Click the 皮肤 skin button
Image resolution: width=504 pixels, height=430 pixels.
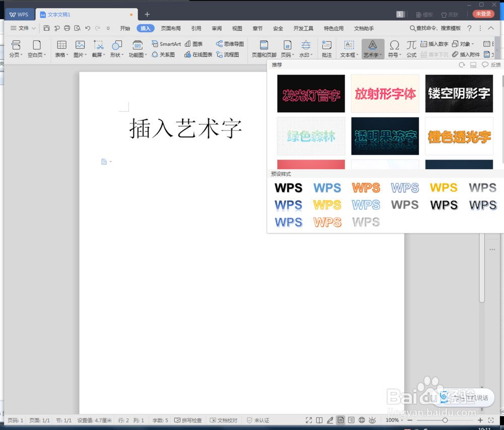pyautogui.click(x=450, y=15)
